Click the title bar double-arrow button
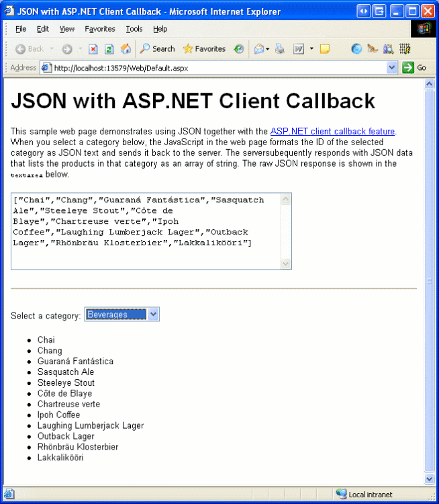This screenshot has height=504, width=439. (x=363, y=11)
